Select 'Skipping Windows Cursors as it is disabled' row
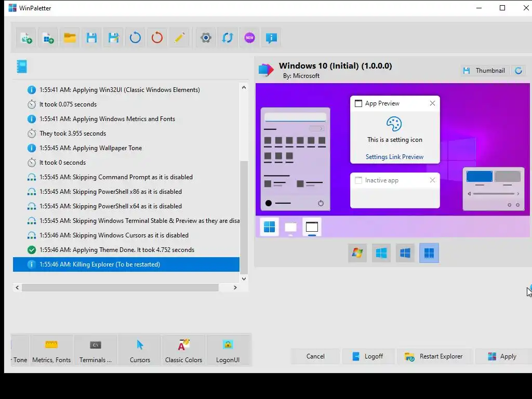Viewport: 532px width, 399px height. point(126,235)
